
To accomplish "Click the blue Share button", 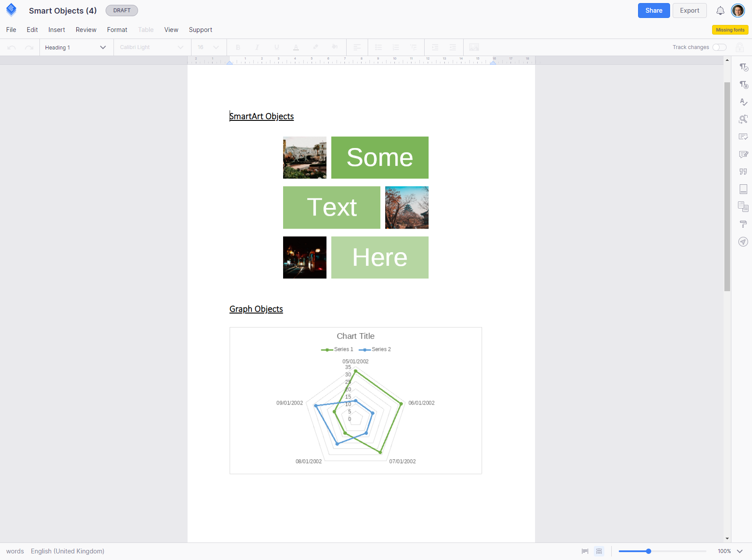I will pos(654,11).
